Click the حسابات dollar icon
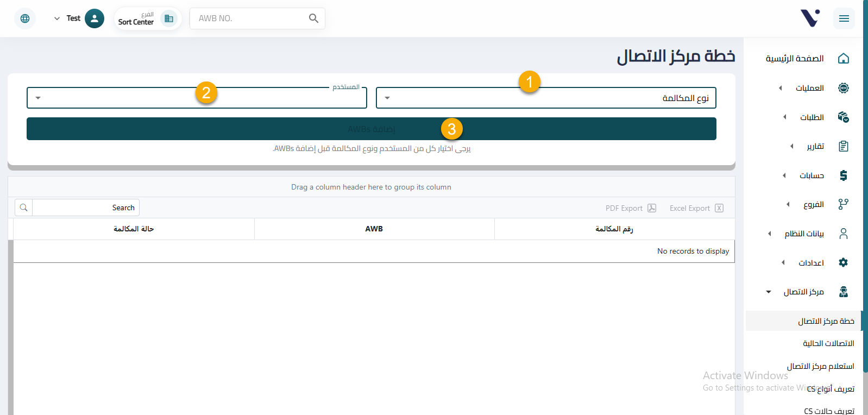 point(844,175)
